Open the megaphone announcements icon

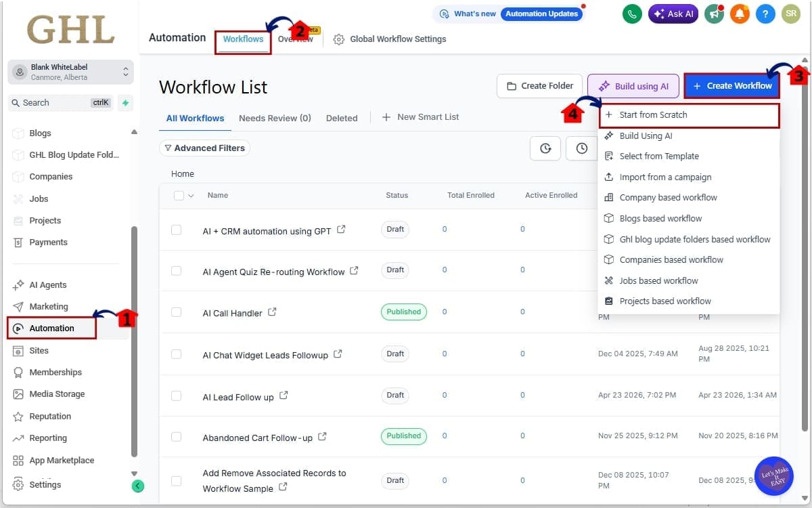pyautogui.click(x=713, y=14)
